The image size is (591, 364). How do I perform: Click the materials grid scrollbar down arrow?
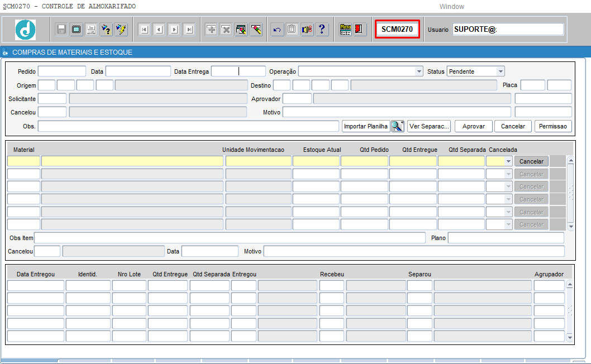(x=570, y=227)
